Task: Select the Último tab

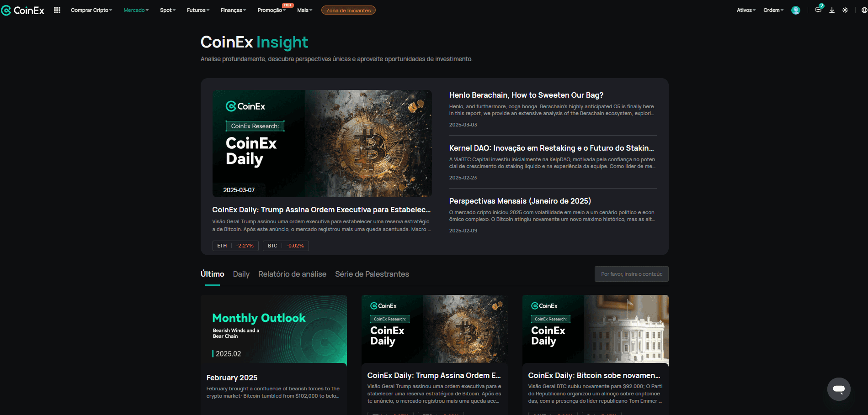Action: tap(213, 274)
